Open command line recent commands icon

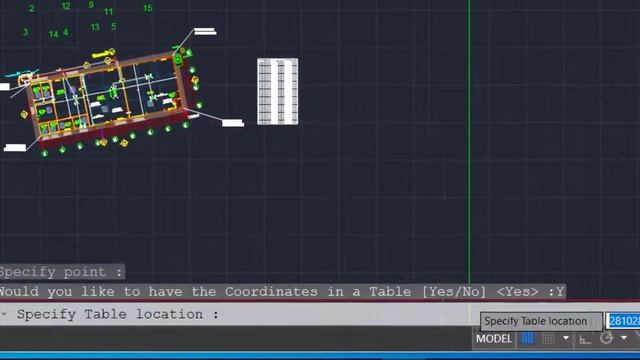[x=4, y=314]
